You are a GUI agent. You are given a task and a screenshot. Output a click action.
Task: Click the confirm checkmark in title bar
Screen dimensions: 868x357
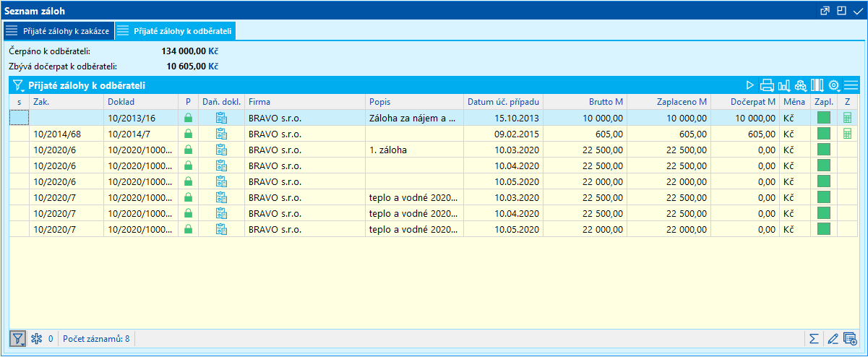pyautogui.click(x=857, y=11)
